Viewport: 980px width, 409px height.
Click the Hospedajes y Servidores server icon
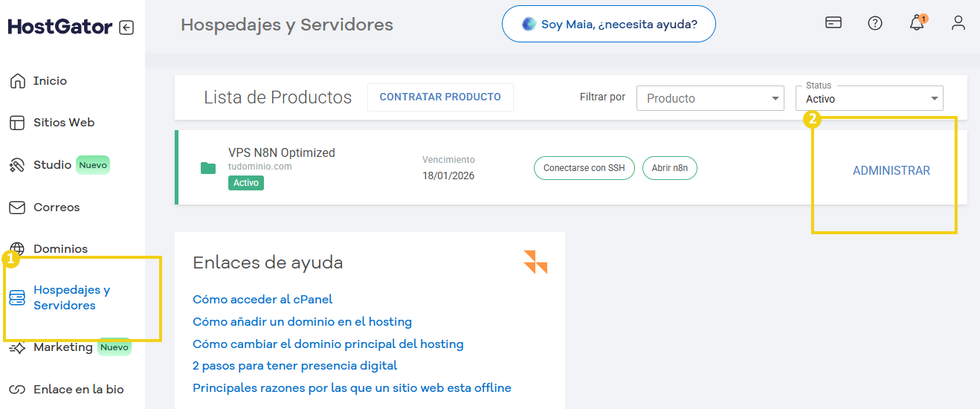point(17,298)
